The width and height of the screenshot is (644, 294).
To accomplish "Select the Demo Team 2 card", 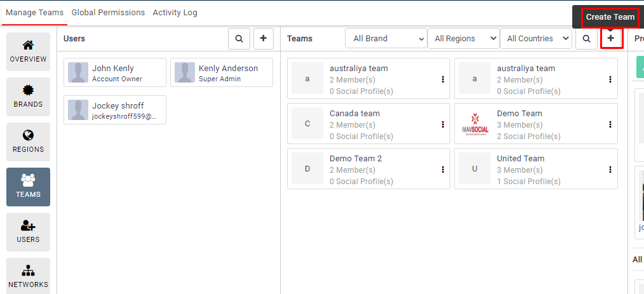I will pos(367,170).
